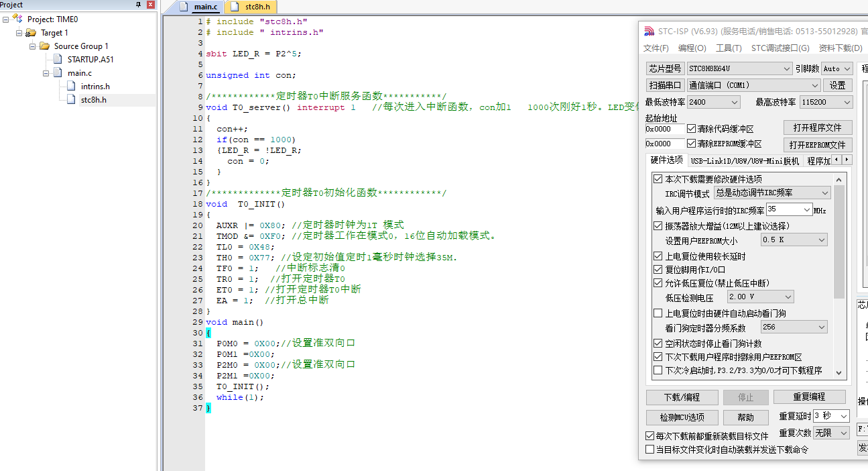Screen dimensions: 868x471
Task: Click the 打开程序文件 button
Action: (x=818, y=128)
